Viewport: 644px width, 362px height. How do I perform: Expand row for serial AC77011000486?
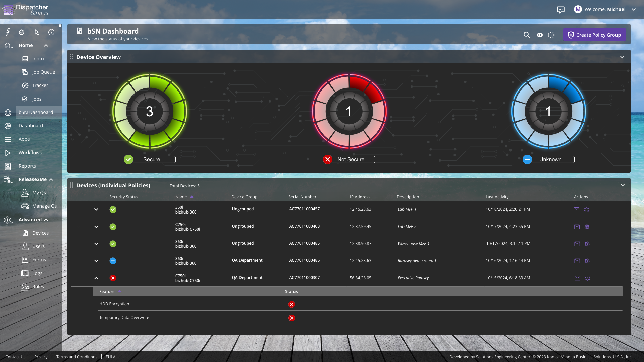96,261
